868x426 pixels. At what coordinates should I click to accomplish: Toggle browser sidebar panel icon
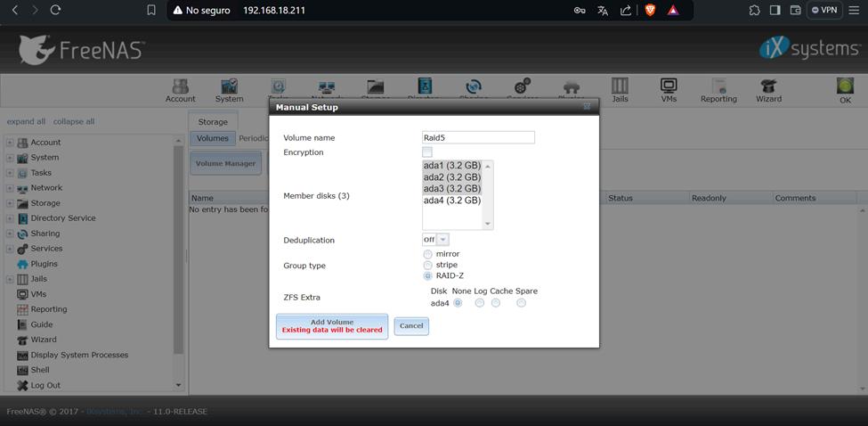tap(775, 10)
